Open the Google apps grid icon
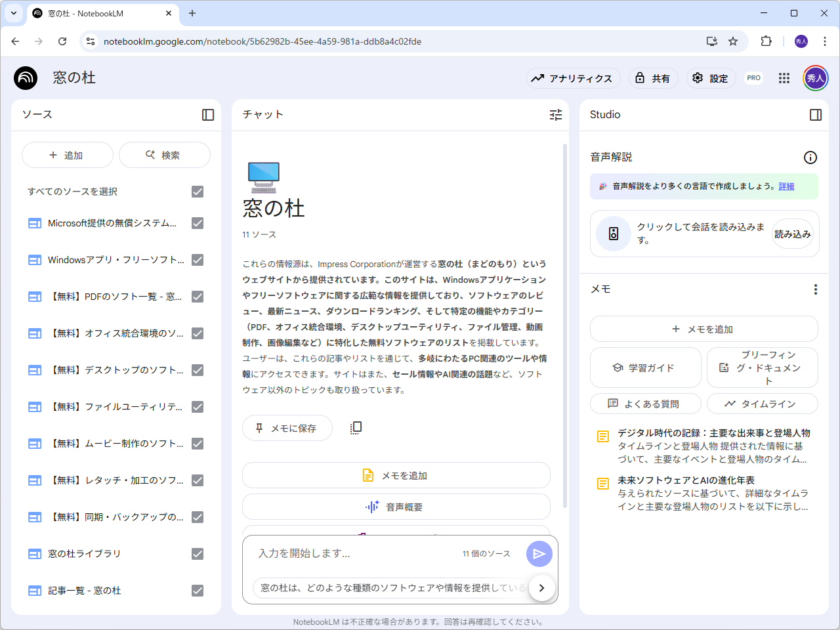 (x=784, y=78)
